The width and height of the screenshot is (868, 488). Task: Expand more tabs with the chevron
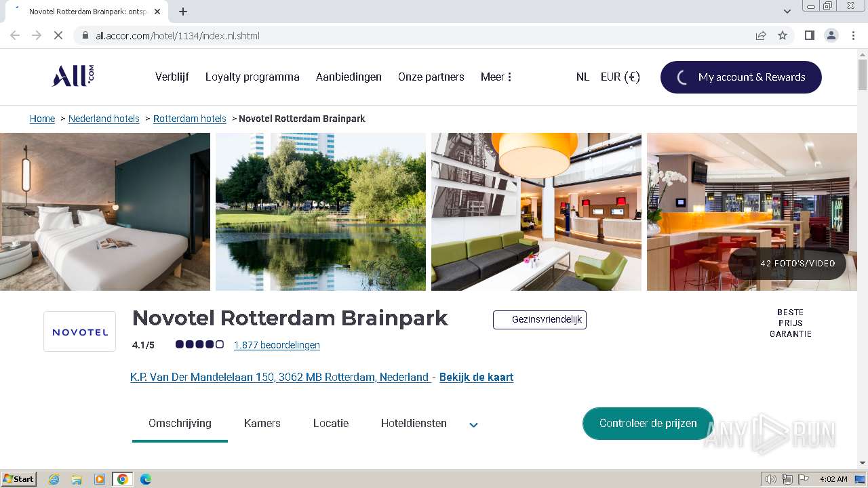coord(473,425)
